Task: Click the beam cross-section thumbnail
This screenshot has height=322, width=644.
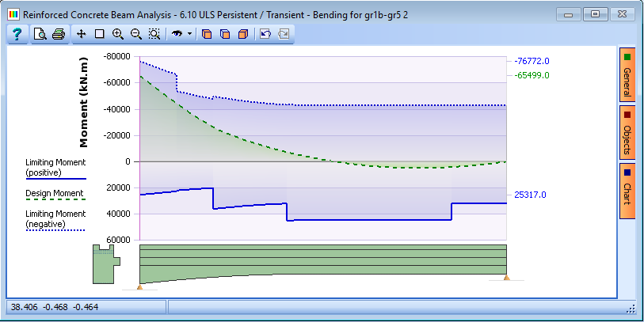Action: coord(106,263)
